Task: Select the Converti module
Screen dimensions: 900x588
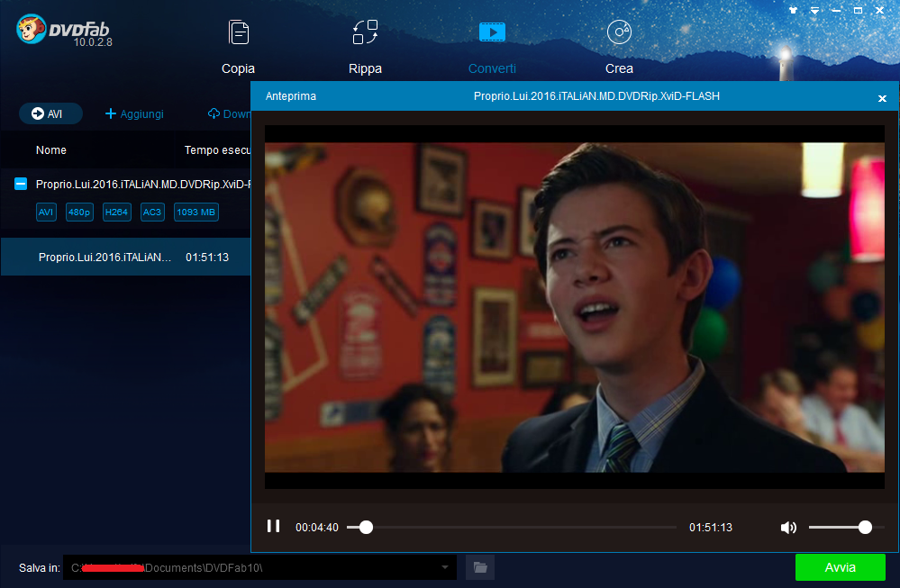Action: (492, 49)
